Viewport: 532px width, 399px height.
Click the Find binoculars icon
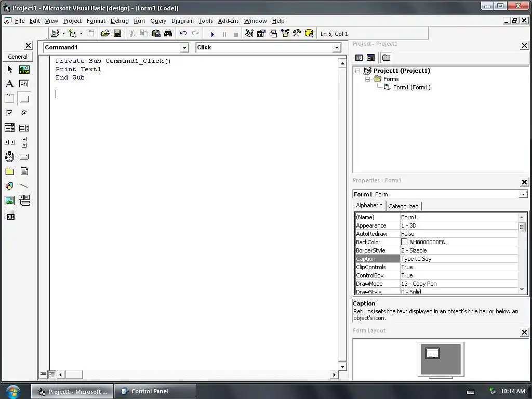[x=168, y=33]
